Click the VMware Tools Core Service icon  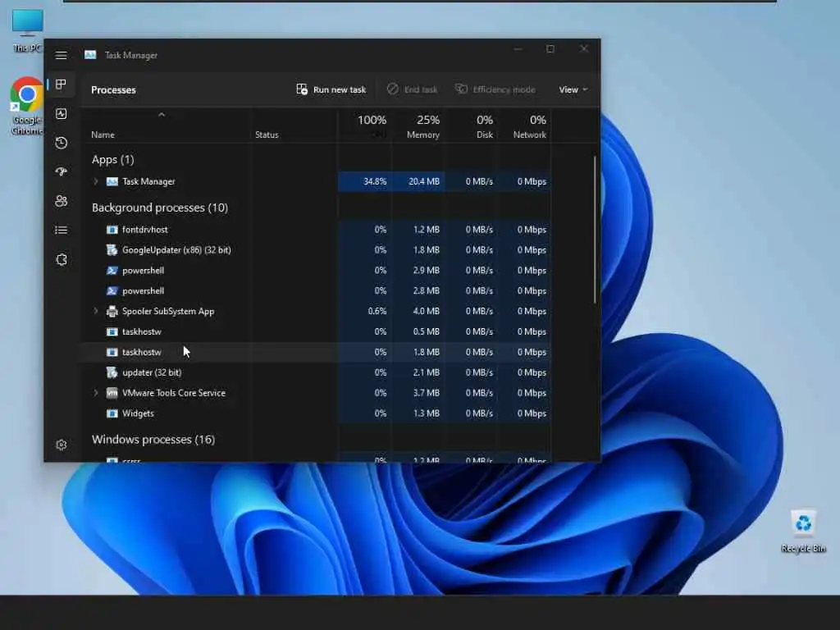click(112, 393)
